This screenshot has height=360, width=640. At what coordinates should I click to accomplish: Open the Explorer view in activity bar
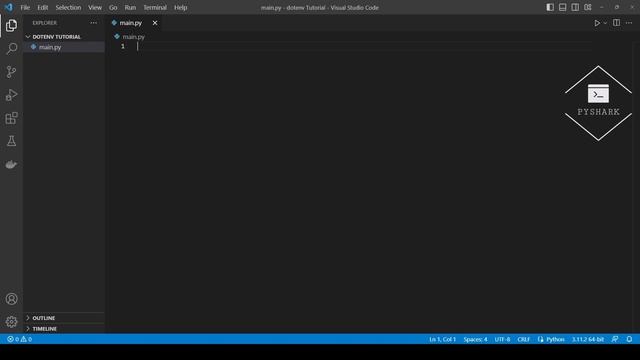(11, 25)
